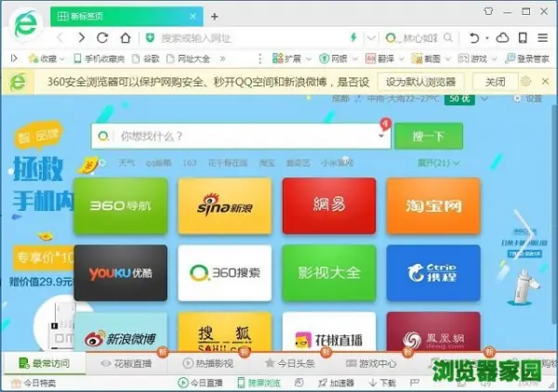The height and width of the screenshot is (392, 558).
Task: Open the 新浪微博 tile
Action: click(x=121, y=333)
